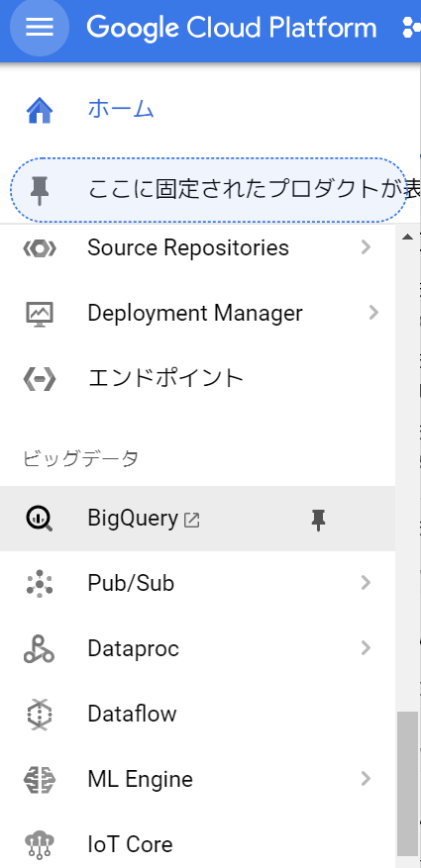
Task: Click the Google Cloud Platform title
Action: (x=232, y=28)
